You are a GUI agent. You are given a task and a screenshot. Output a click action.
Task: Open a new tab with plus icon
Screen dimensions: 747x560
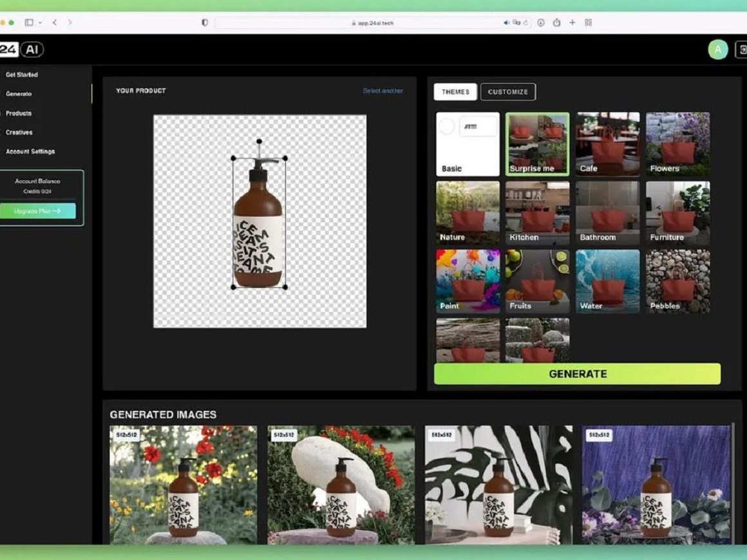(572, 23)
